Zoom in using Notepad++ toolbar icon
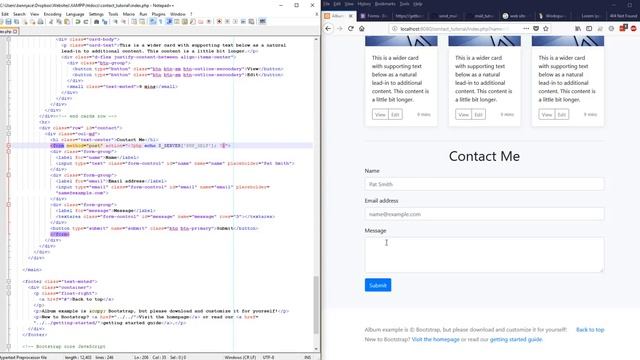This screenshot has height=360, width=640. coord(116,21)
